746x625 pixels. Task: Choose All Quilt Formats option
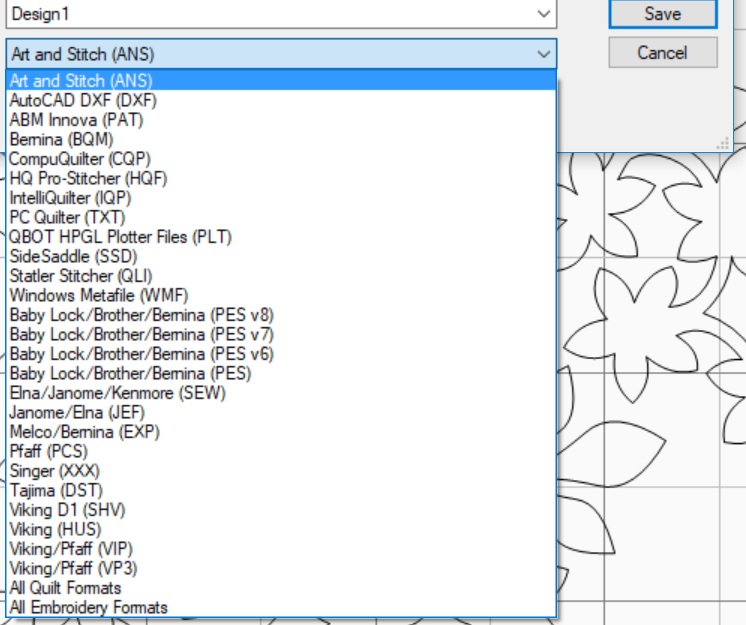281,587
